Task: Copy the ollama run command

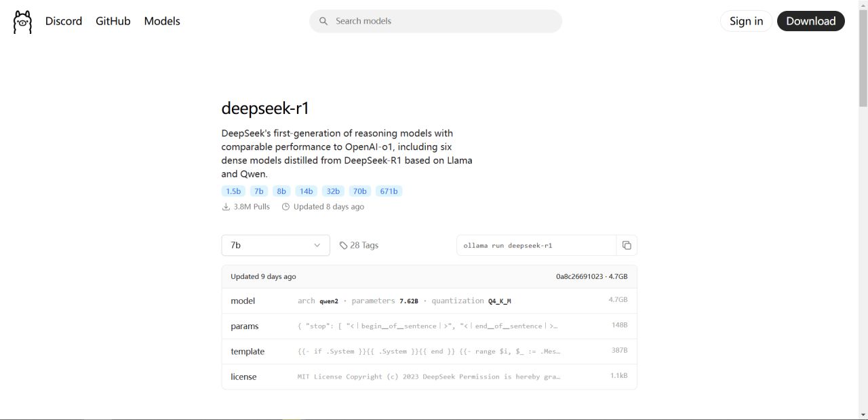Action: [627, 245]
